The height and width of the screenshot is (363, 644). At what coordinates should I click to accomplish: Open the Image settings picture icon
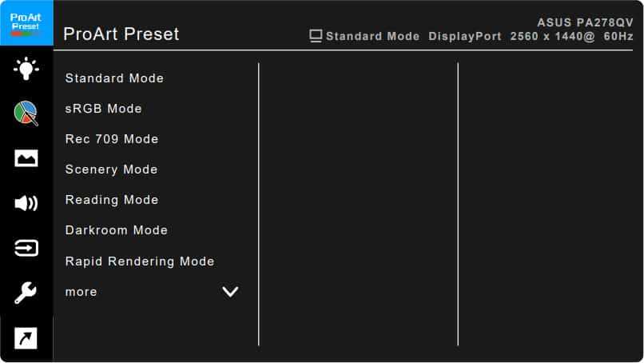click(x=26, y=158)
